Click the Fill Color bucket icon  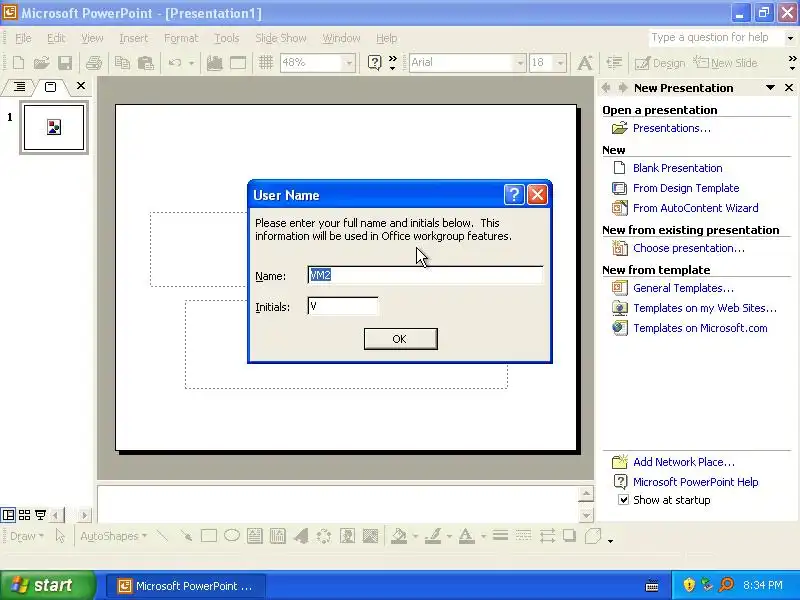point(399,536)
